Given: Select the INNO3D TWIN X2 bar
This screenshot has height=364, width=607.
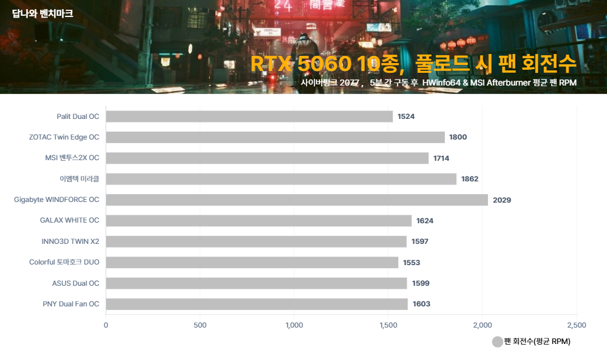Looking at the screenshot, I should coord(256,241).
